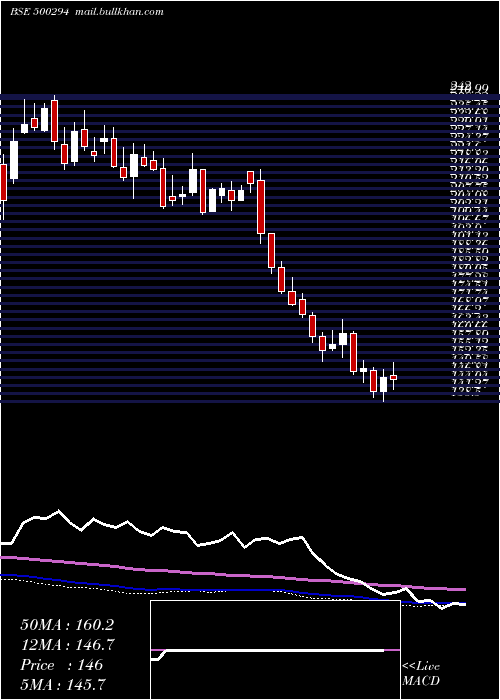
Task: Click the <<Live MACD label
Action: click(421, 673)
